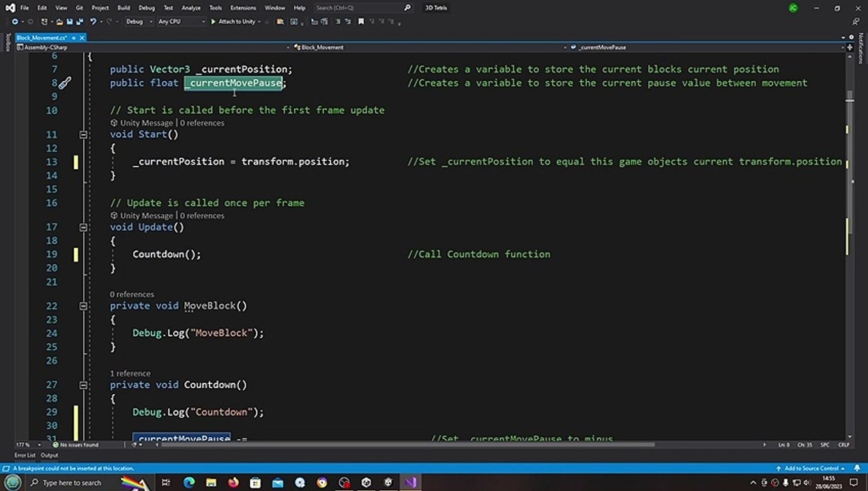This screenshot has height=491, width=868.
Task: Open the notifications bell in status bar
Action: coord(857,468)
